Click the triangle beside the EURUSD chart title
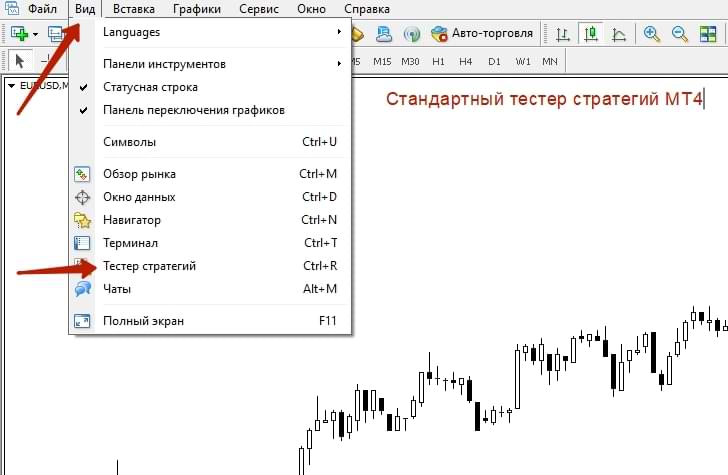Image resolution: width=728 pixels, height=475 pixels. click(x=12, y=85)
